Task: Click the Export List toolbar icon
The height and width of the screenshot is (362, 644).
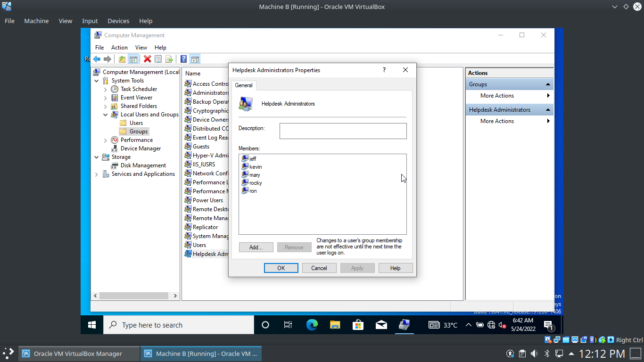Action: [x=169, y=59]
